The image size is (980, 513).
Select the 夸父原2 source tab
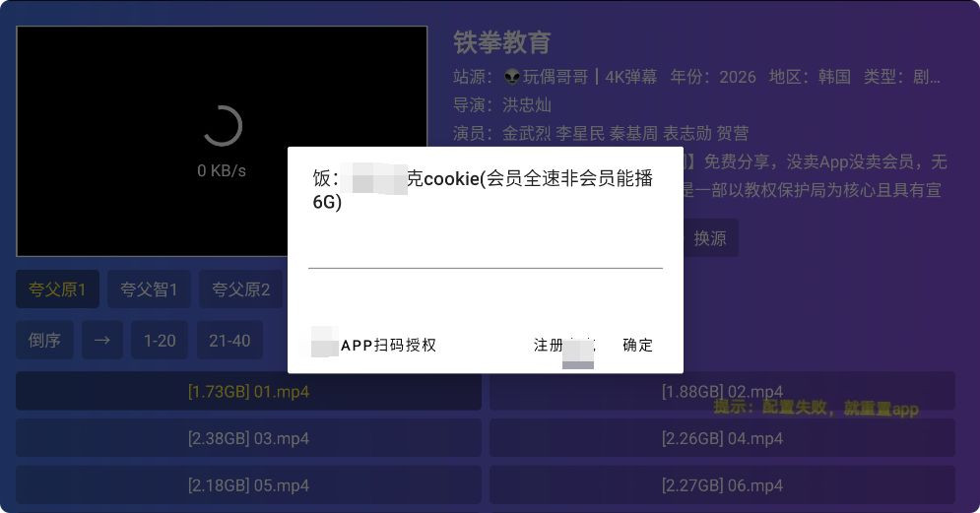point(240,289)
